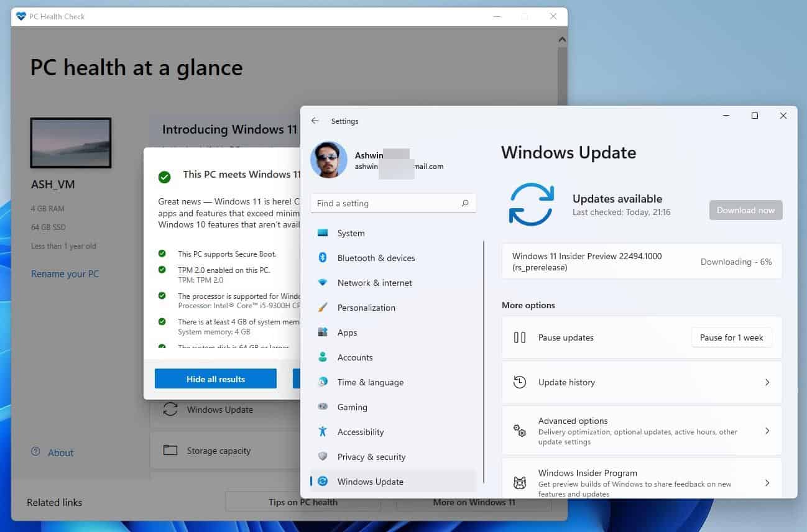Expand Windows Insider Program chevron

pyautogui.click(x=767, y=483)
